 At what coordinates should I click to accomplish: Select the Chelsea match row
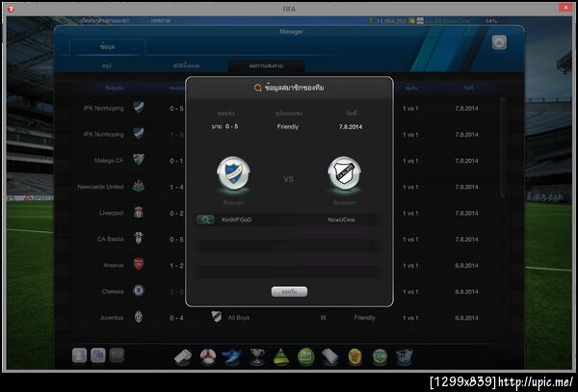point(121,292)
